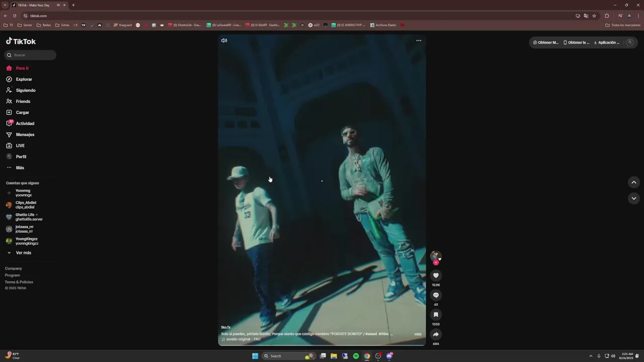Screen dimensions: 644x362
Task: Show hidden system tray icons
Action: pos(591,356)
